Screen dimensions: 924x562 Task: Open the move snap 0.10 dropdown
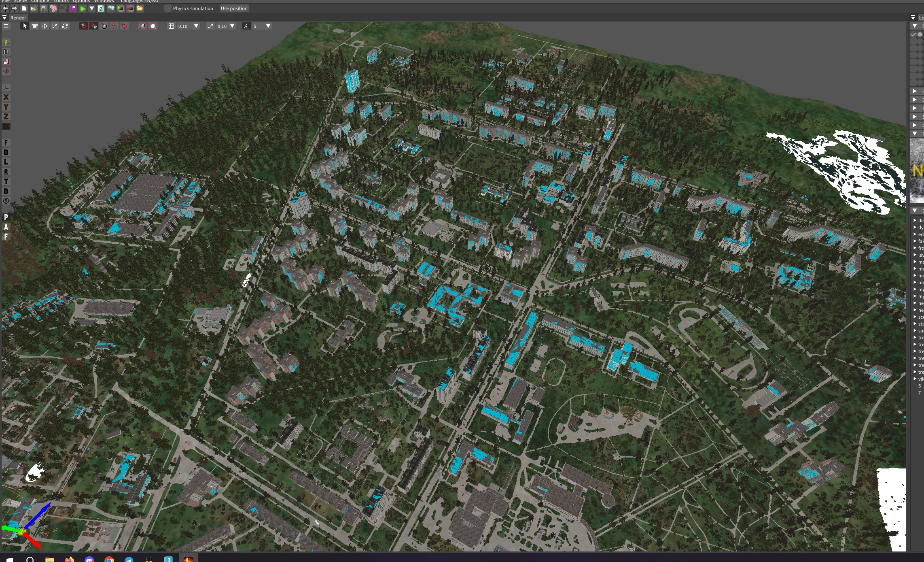click(x=232, y=26)
